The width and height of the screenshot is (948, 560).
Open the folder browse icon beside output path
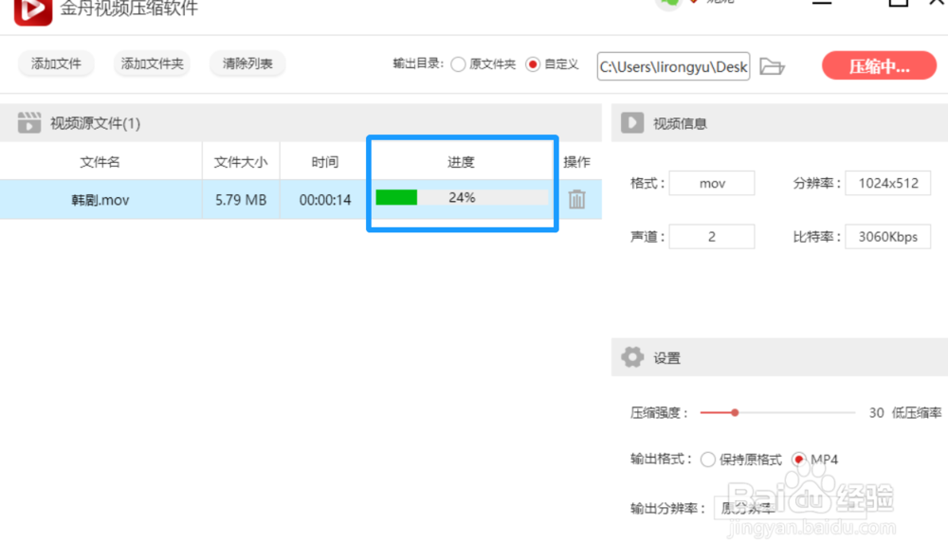point(773,66)
